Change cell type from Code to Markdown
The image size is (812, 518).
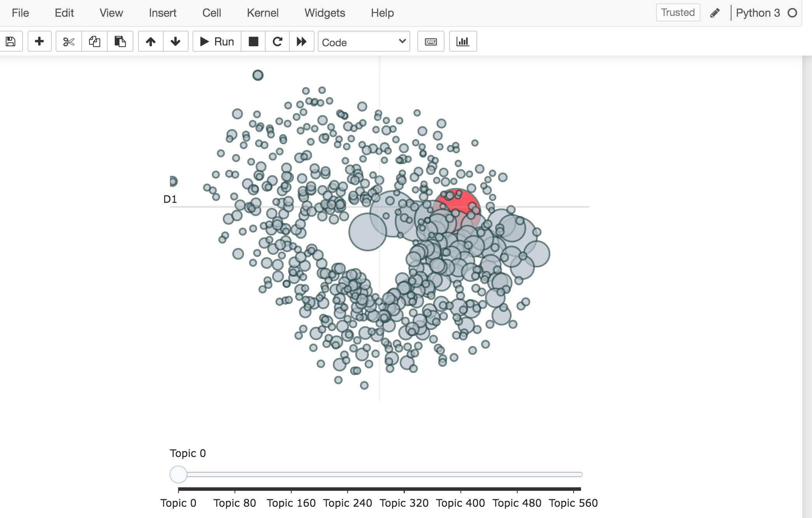(363, 42)
